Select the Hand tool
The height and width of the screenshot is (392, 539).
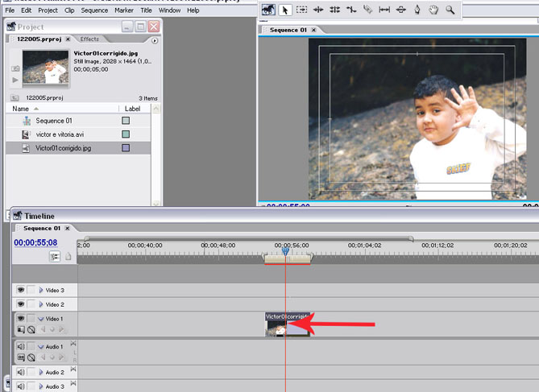click(433, 10)
